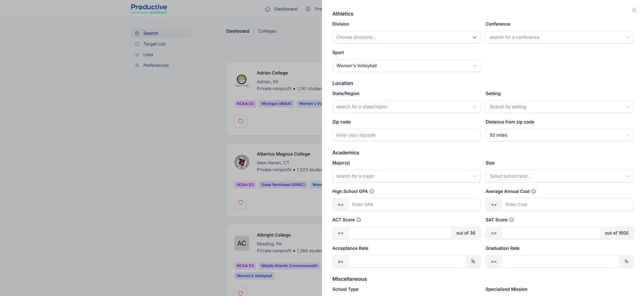The width and height of the screenshot is (644, 296).
Task: Click the Productive Recruit logo
Action: [x=149, y=9]
